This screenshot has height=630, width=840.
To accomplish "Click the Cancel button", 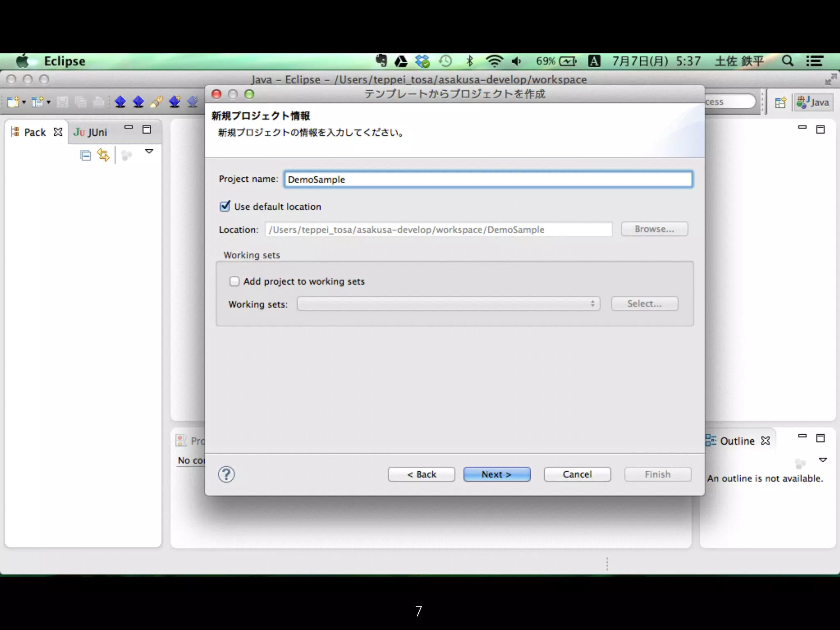I will 577,475.
